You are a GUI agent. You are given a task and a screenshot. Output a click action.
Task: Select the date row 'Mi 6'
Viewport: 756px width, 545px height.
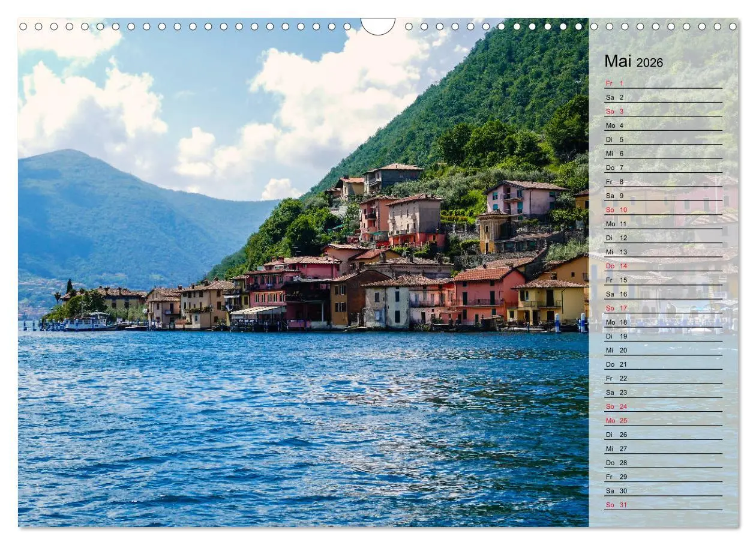[663, 153]
